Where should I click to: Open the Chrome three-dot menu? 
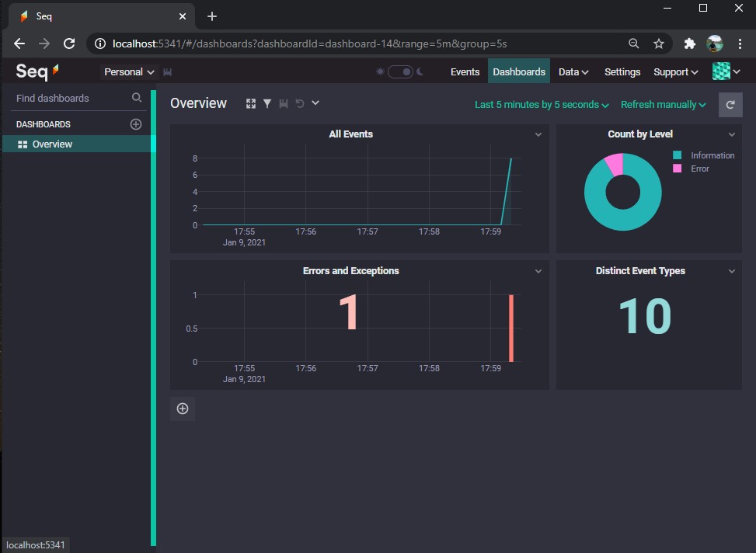coord(740,43)
